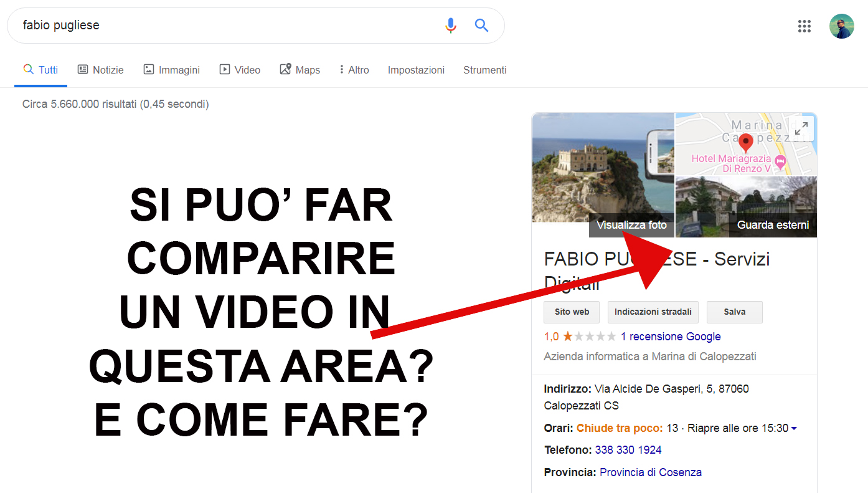The image size is (868, 493).
Task: Click the star rating icons
Action: click(x=589, y=337)
